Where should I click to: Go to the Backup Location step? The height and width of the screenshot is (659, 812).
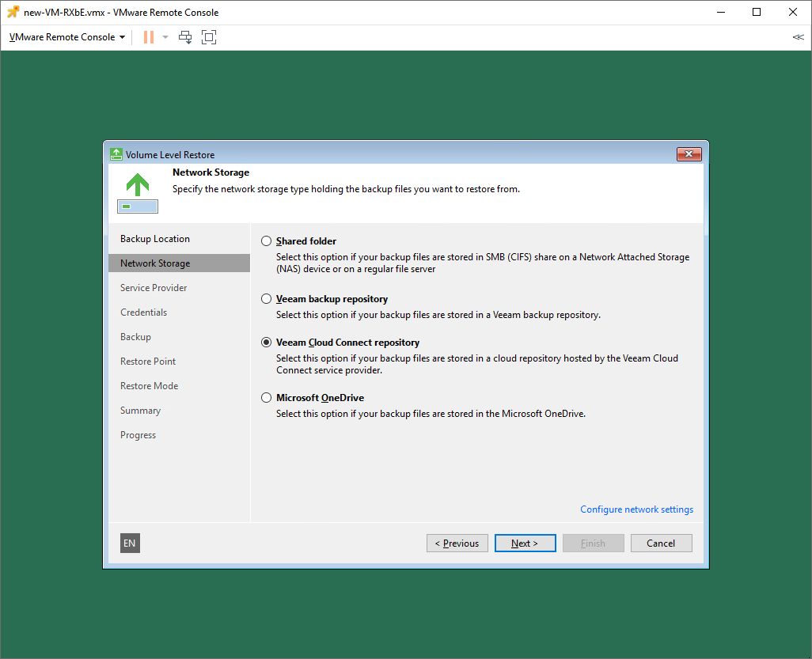(179, 239)
